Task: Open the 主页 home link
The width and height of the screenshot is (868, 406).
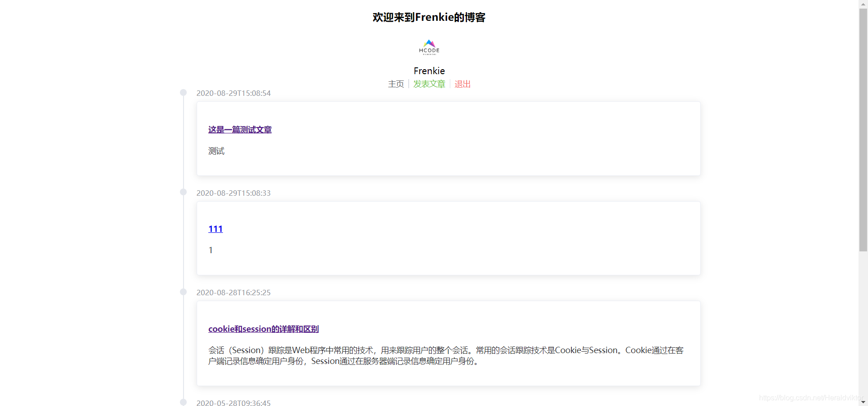Action: pos(396,84)
